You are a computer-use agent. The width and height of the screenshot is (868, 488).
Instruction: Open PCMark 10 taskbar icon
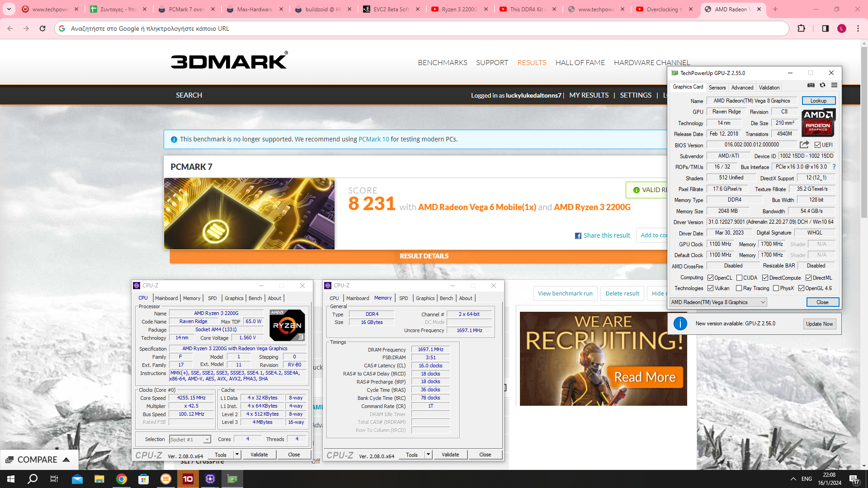click(188, 479)
